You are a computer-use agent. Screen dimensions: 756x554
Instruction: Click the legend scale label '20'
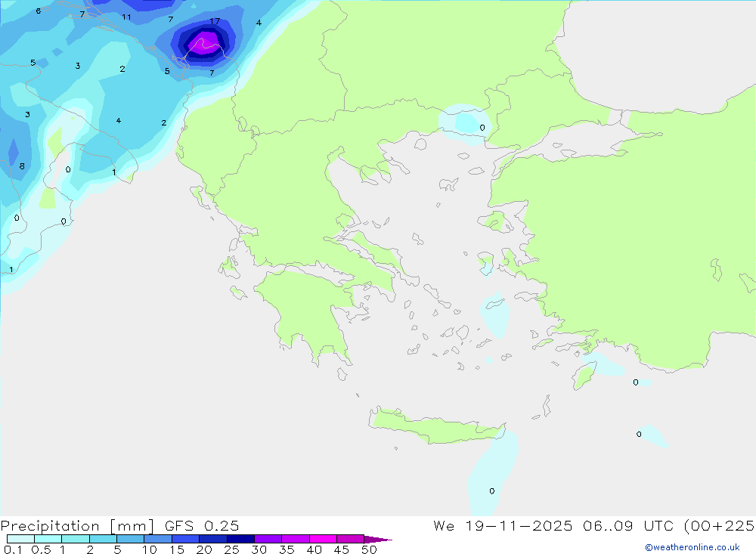[204, 549]
